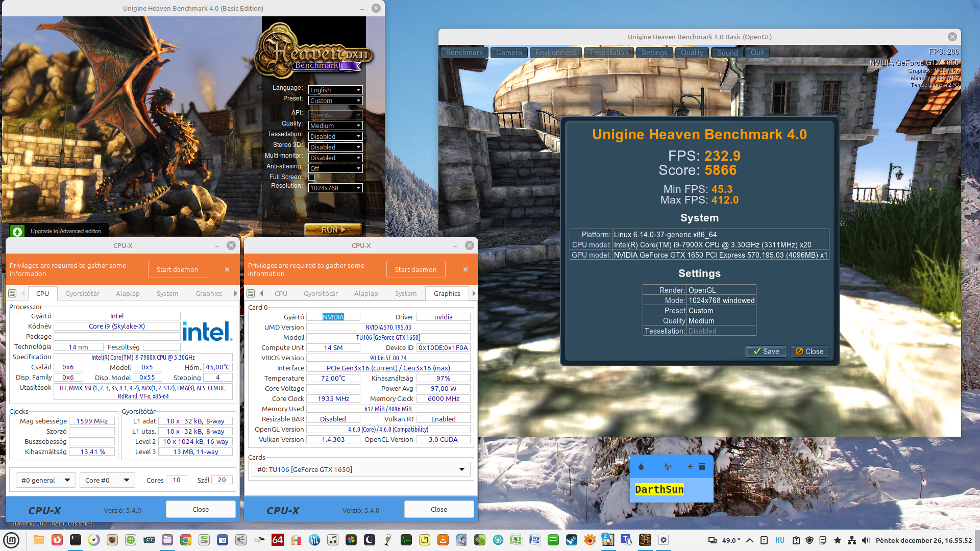980x551 pixels.
Task: Open Steam from the taskbar
Action: tap(571, 540)
